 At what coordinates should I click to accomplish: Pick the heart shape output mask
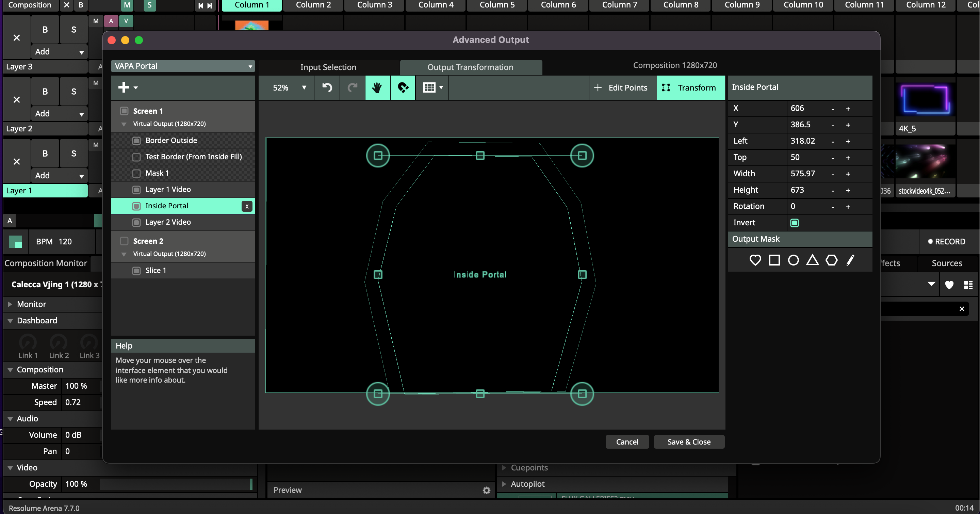coord(755,260)
